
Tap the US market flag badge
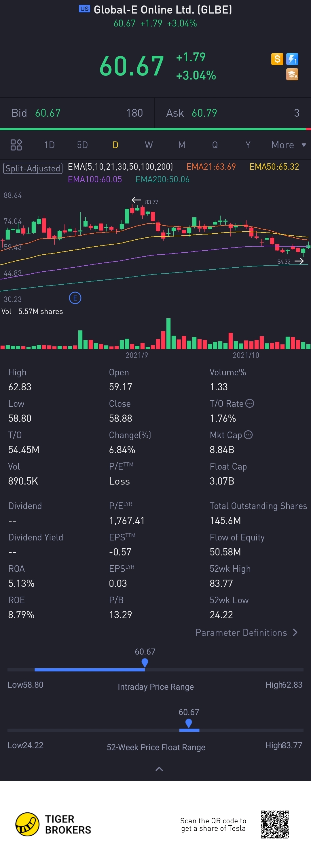(x=85, y=9)
